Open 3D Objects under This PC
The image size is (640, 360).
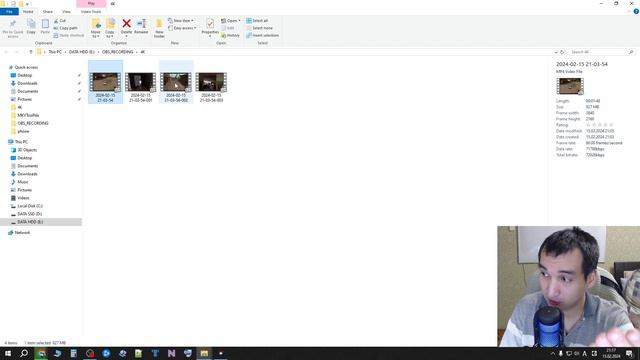point(27,150)
